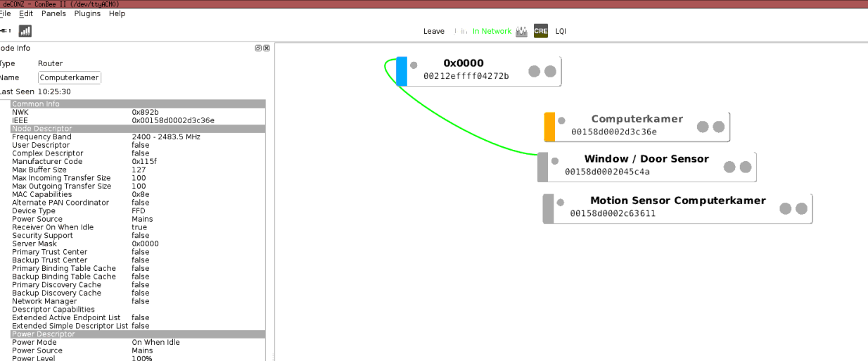Click the Descriptor Capabilities row

(138, 310)
